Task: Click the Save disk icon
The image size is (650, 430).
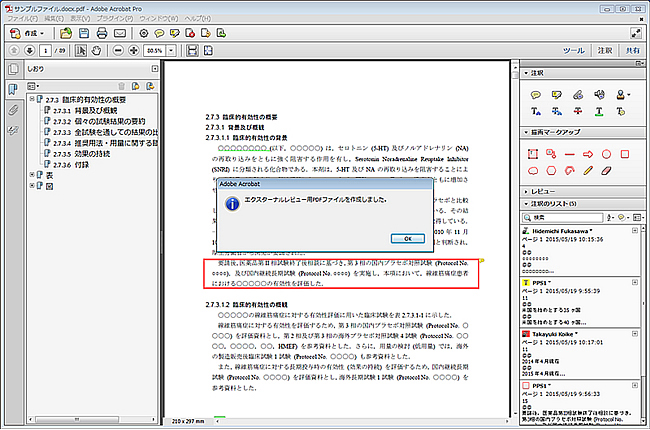Action: (84, 33)
